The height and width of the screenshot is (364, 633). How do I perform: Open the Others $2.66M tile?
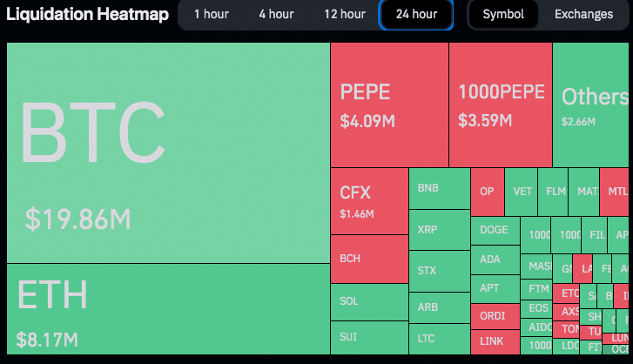click(591, 104)
